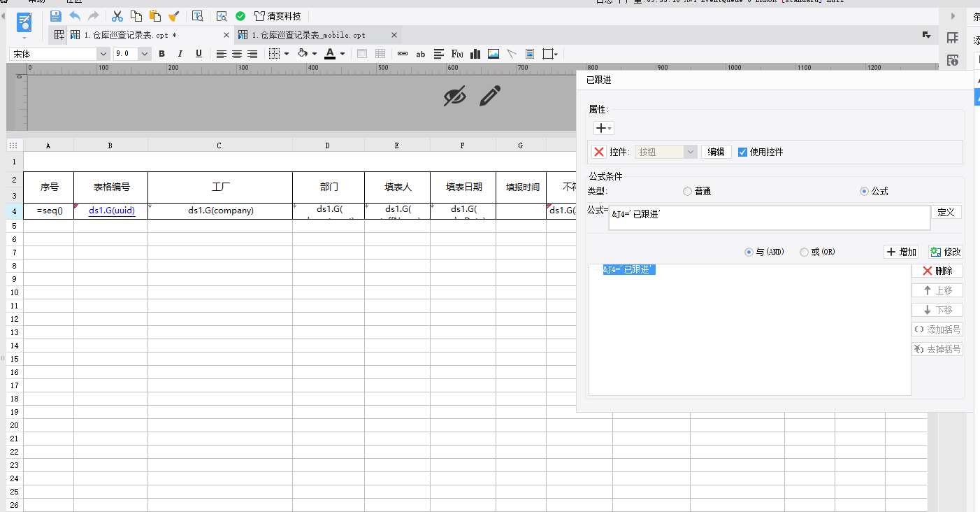The width and height of the screenshot is (980, 512).
Task: Click the 删除 delete condition button
Action: tap(937, 271)
